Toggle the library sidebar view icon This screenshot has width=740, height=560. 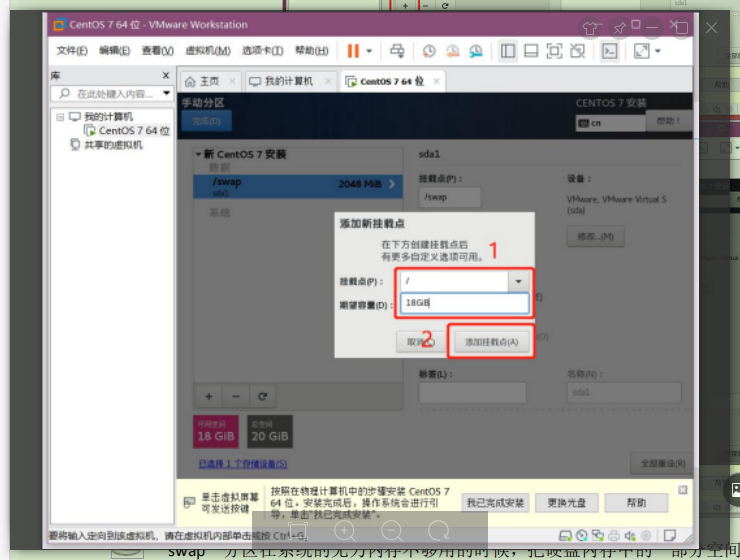[508, 51]
